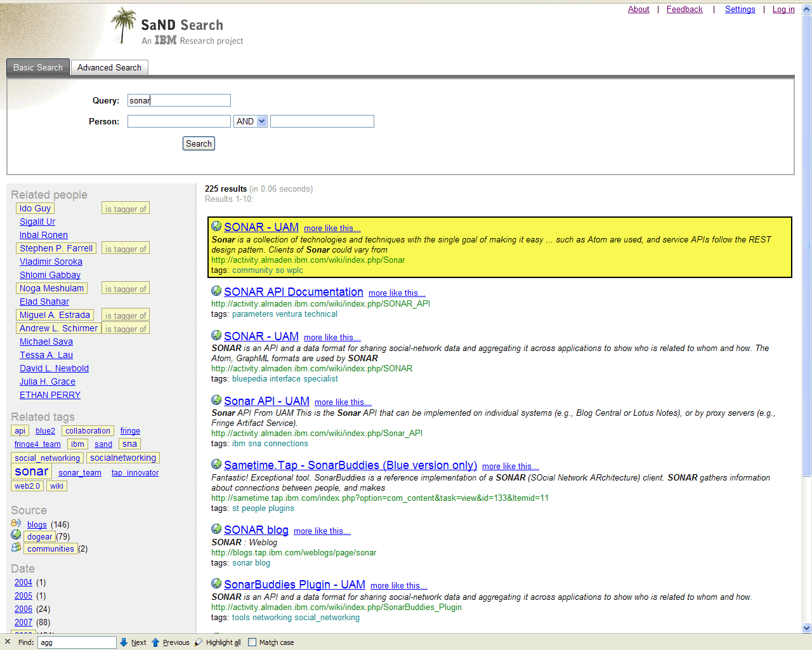Focus the second Person input field
The height and width of the screenshot is (650, 812).
coord(322,121)
